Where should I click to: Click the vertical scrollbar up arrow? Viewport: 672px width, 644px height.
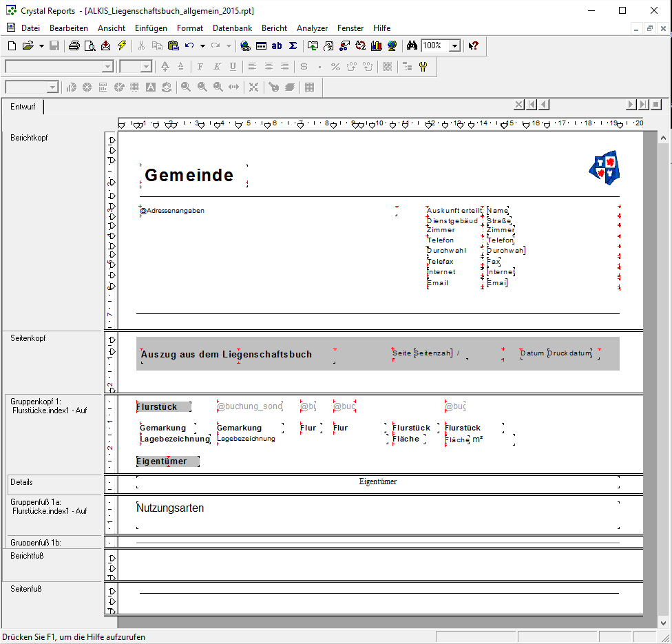tap(663, 138)
